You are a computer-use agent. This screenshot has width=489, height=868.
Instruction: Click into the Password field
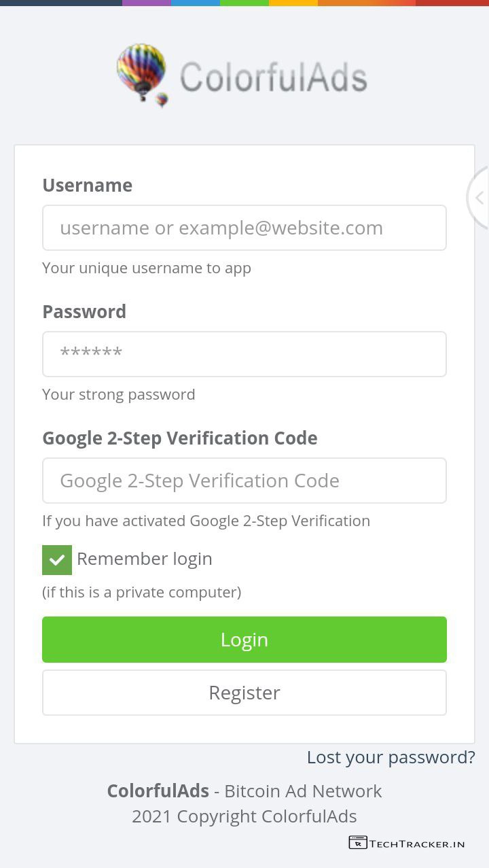coord(244,353)
